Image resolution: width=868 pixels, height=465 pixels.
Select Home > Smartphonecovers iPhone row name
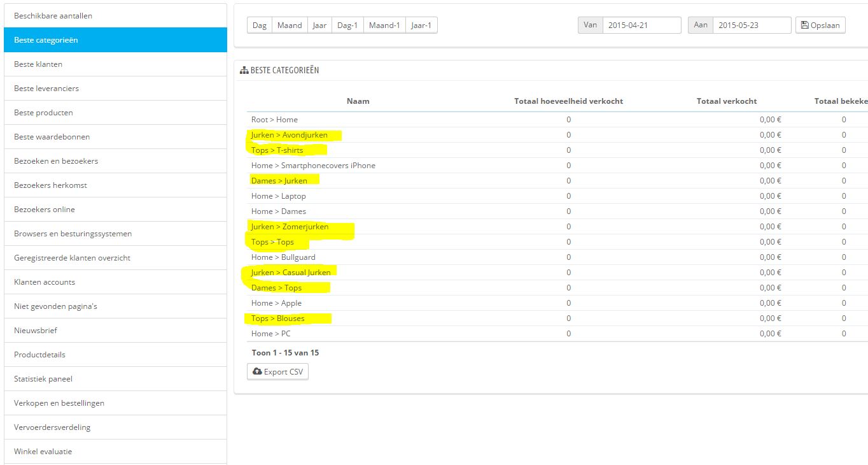coord(313,166)
